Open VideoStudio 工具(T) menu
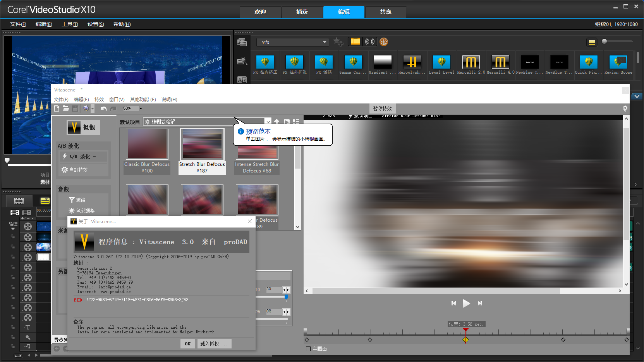The width and height of the screenshot is (644, 362). pos(70,24)
